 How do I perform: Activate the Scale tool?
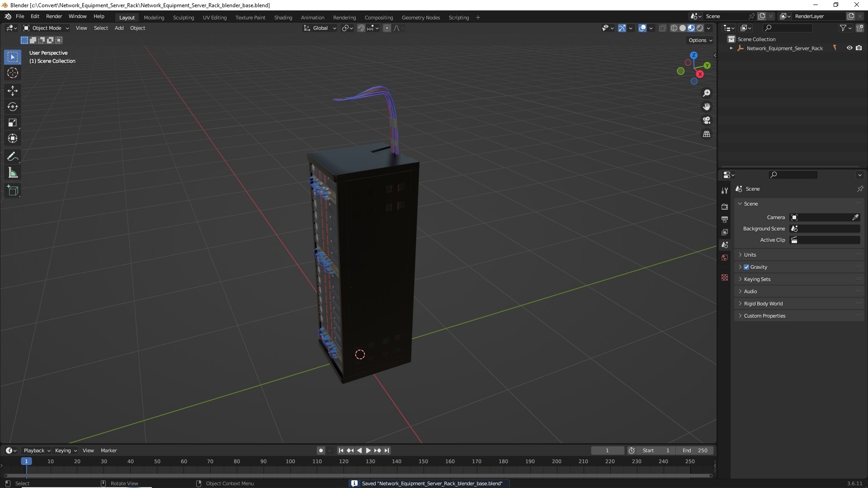(x=13, y=122)
